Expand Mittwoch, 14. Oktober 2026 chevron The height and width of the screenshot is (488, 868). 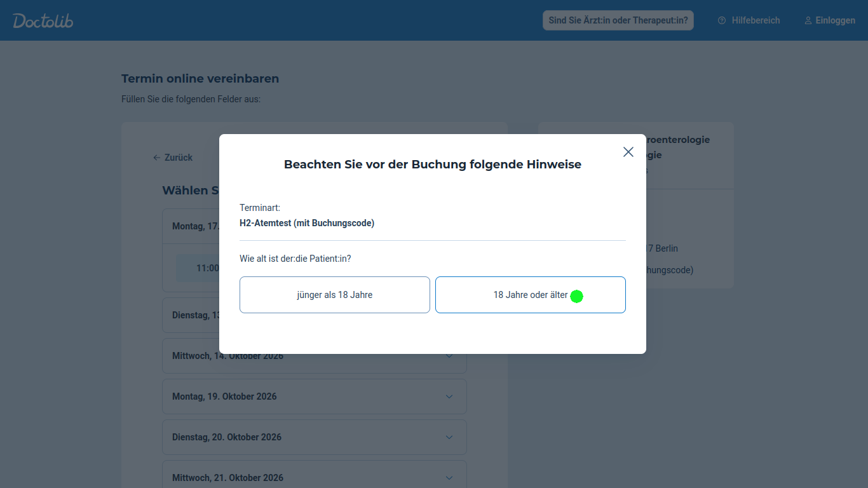click(x=449, y=356)
